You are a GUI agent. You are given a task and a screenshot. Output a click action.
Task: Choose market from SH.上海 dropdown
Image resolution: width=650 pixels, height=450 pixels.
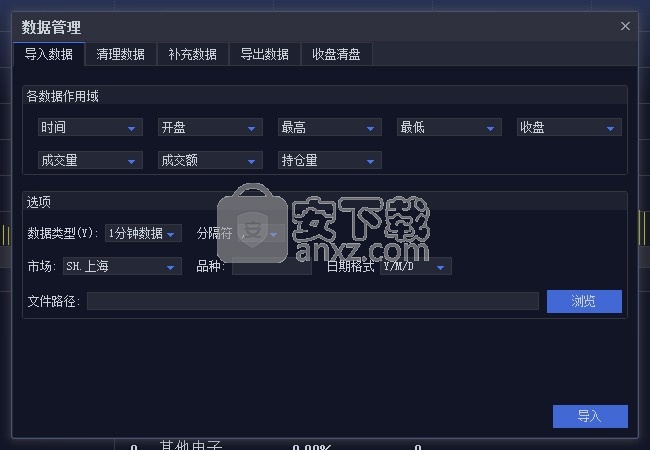coord(122,266)
